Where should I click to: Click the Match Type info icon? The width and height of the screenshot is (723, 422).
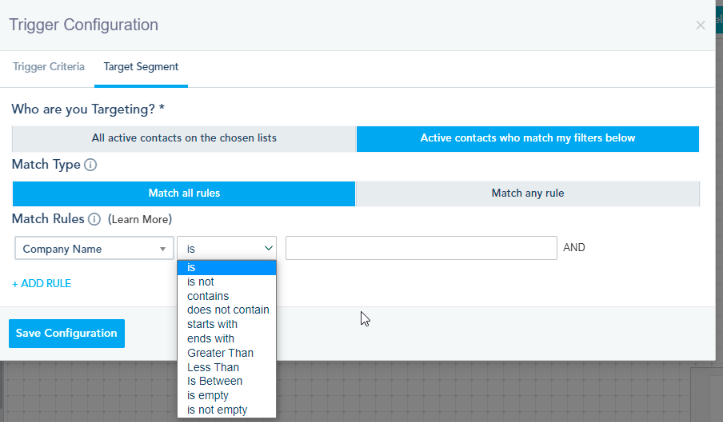(90, 165)
